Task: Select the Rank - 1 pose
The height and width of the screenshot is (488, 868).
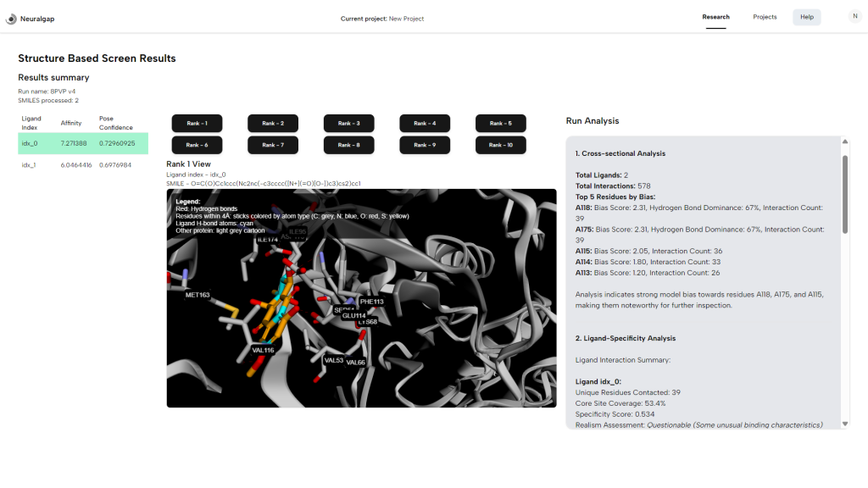Action: tap(197, 123)
